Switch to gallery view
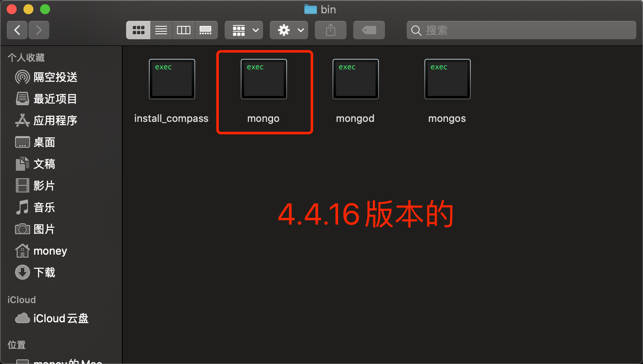The image size is (643, 364). click(x=206, y=30)
